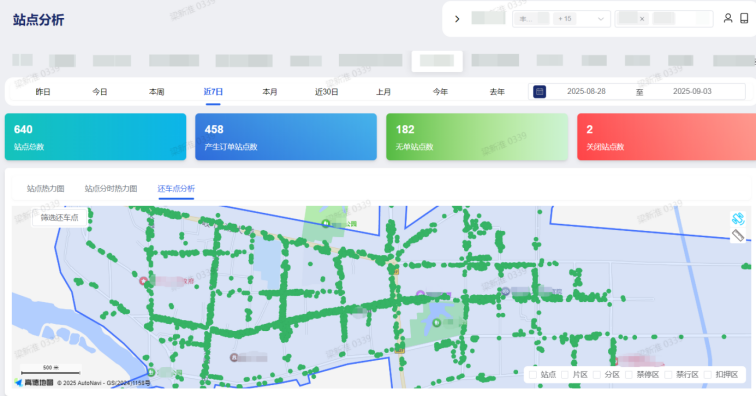This screenshot has width=756, height=396.
Task: Click the 高德地图 logo on the map
Action: coord(34,382)
